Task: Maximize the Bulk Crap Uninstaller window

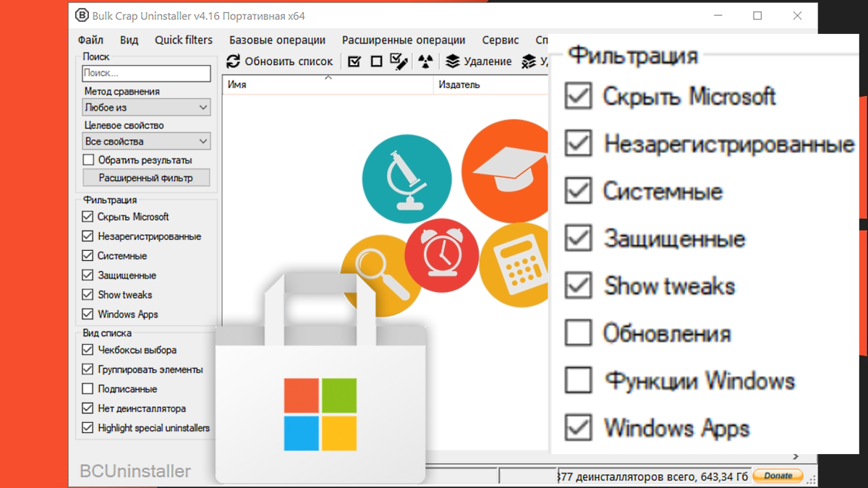Action: click(757, 15)
